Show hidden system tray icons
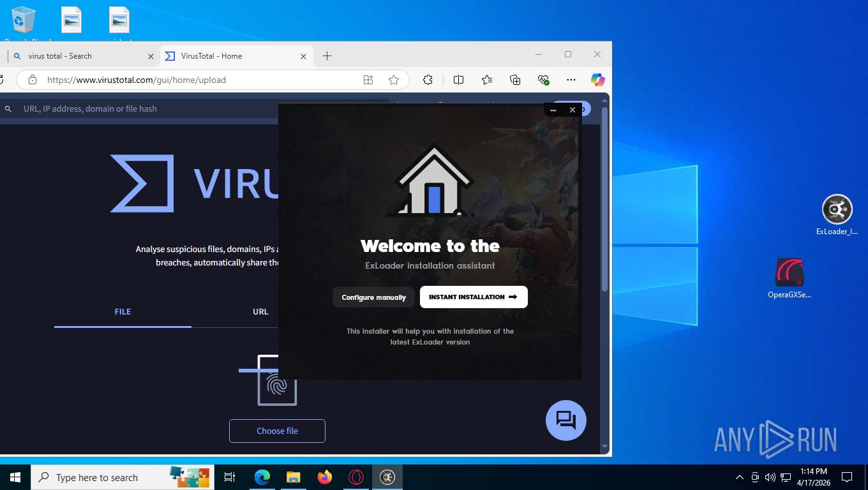This screenshot has width=868, height=490. pyautogui.click(x=740, y=477)
